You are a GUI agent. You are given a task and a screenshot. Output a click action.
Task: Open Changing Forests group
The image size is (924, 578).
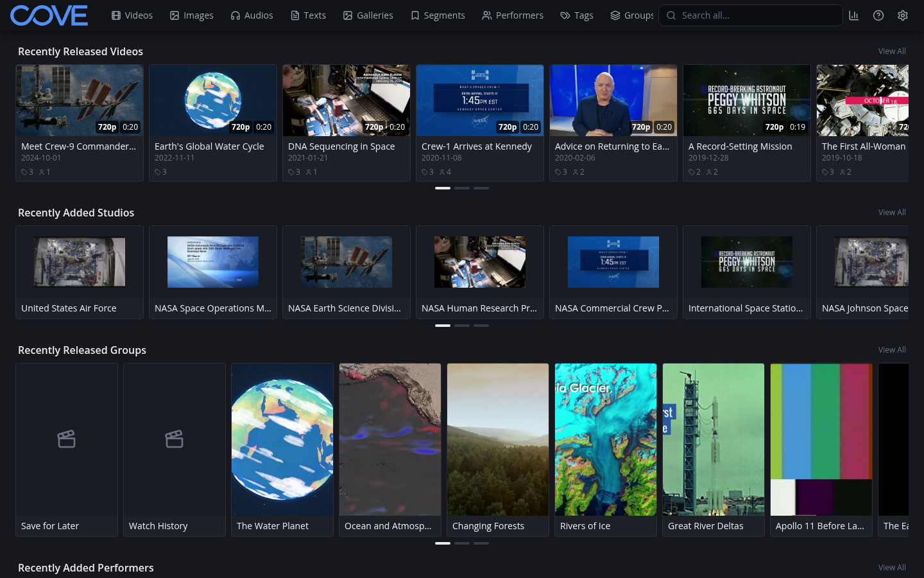pyautogui.click(x=498, y=450)
